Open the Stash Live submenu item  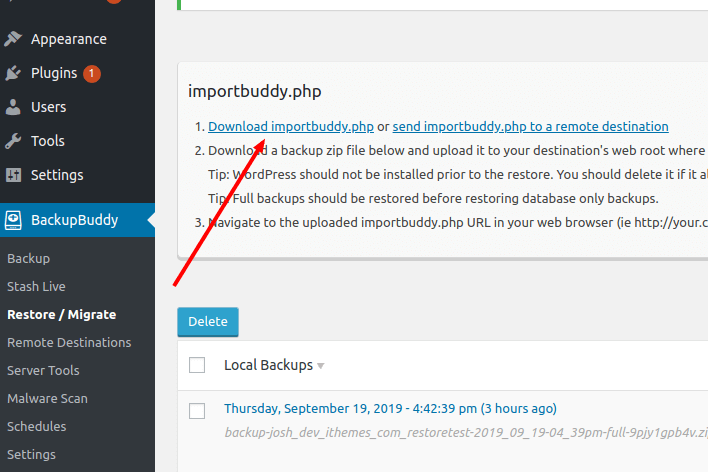click(36, 286)
